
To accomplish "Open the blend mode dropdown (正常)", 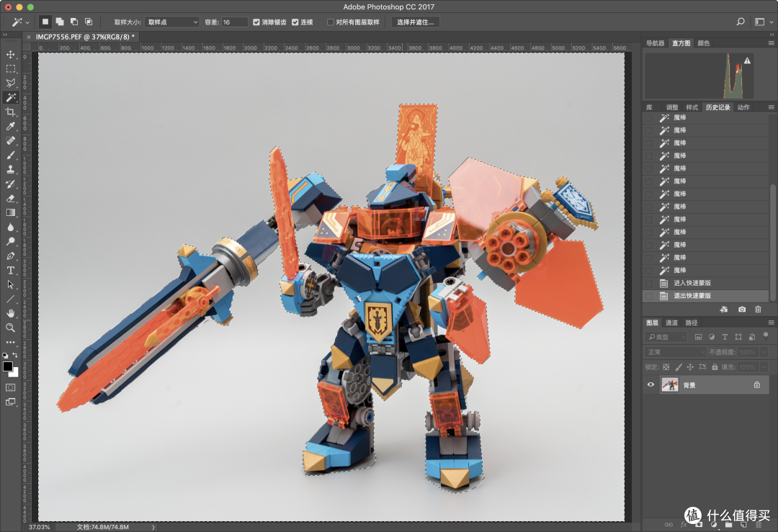I will 675,352.
